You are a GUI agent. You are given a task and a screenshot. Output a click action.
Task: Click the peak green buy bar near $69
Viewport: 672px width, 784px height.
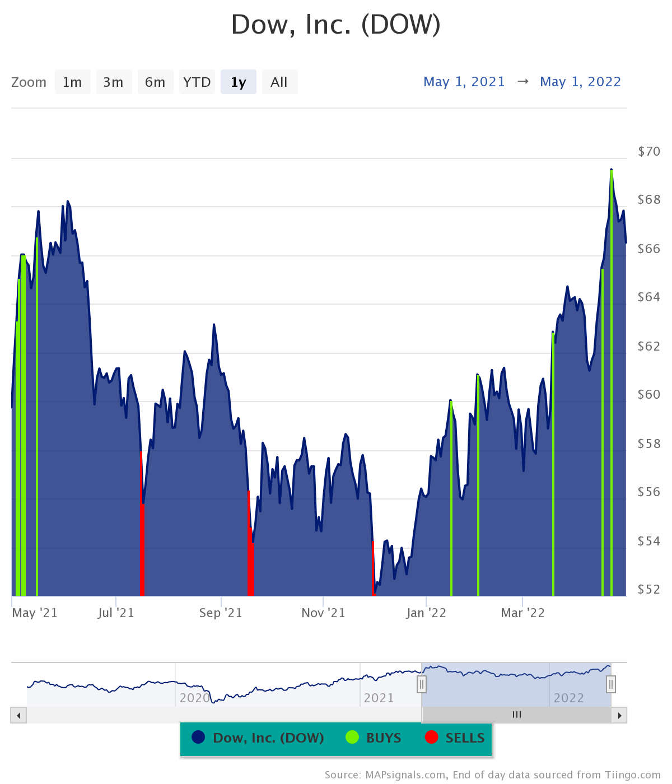point(611,383)
